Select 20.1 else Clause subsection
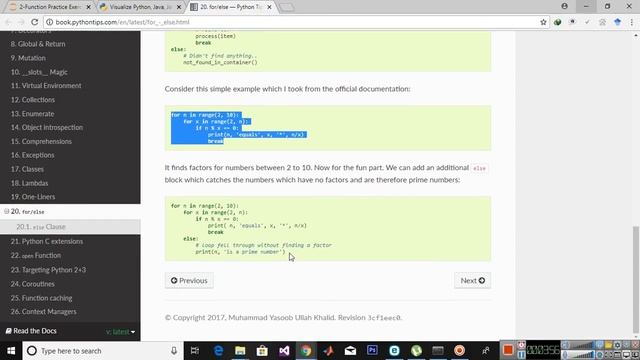Screen dimensions: 640x360 point(70,227)
